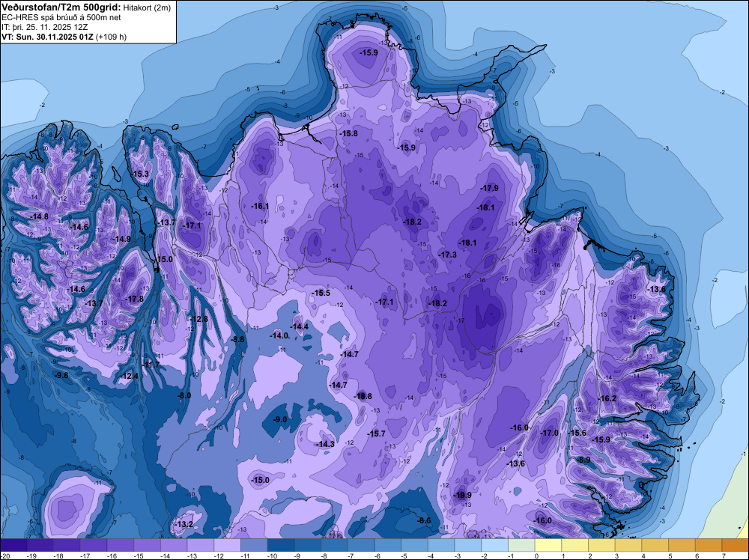Click the '(+109 h)' forecast offset
749x560 pixels.
pos(112,37)
